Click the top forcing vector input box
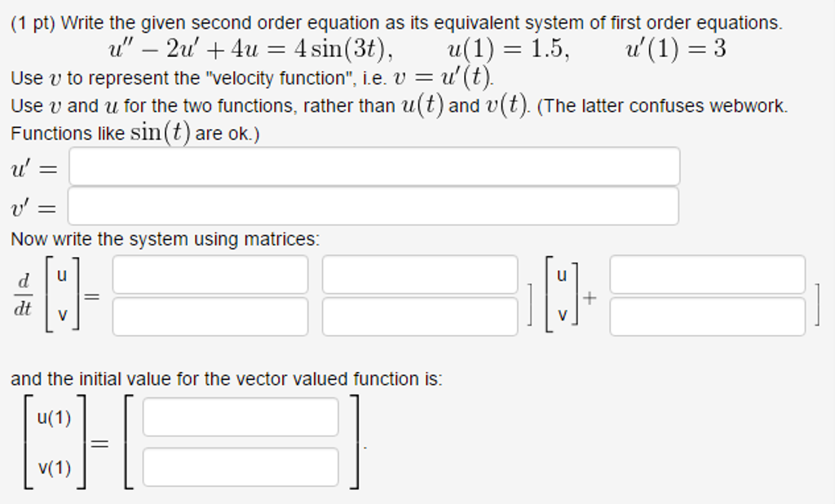Screen dimensions: 835x504 tap(706, 276)
